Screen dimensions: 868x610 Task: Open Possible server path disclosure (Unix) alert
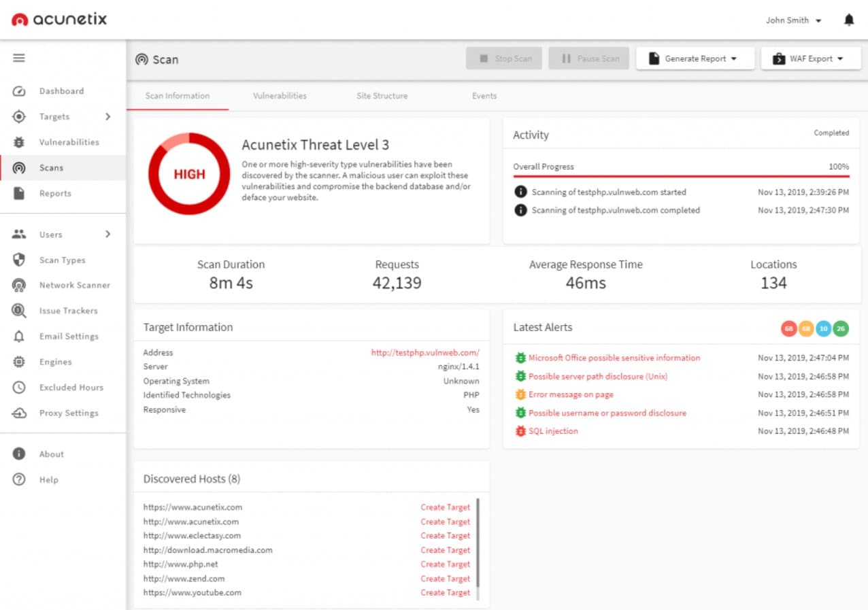(x=598, y=376)
